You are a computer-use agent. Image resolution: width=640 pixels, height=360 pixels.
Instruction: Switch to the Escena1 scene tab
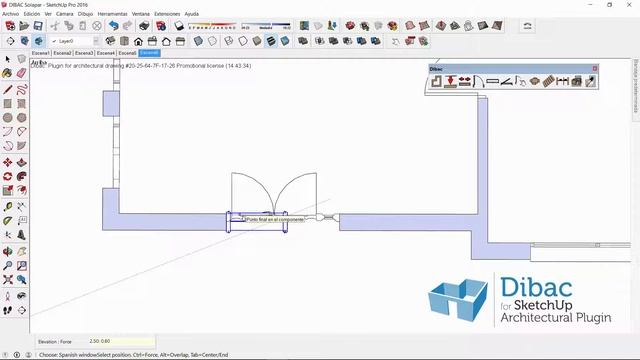tap(40, 53)
